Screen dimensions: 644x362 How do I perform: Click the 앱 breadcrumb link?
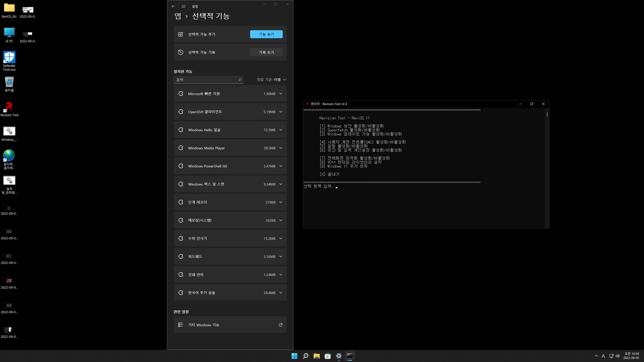click(x=178, y=16)
